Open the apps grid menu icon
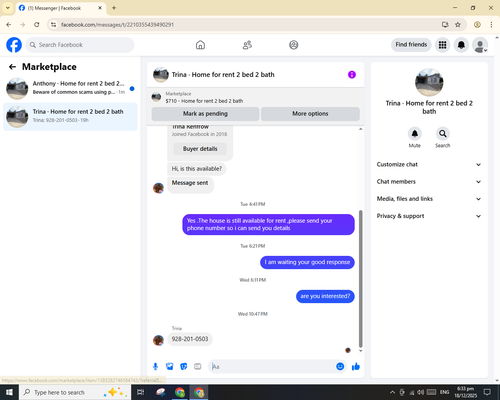500x400 pixels. [442, 45]
